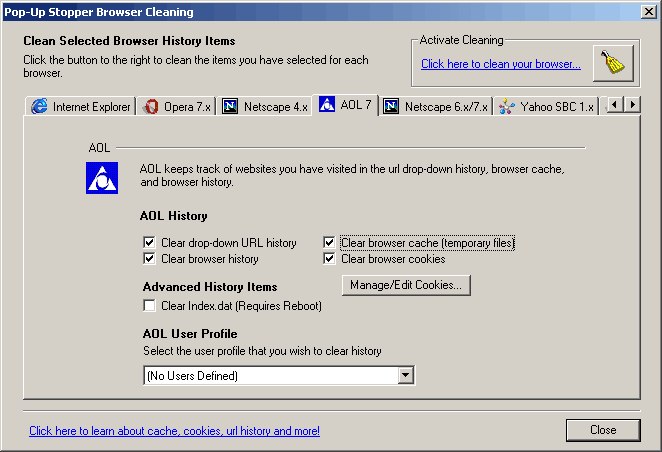Click the AOL History heading
This screenshot has width=662, height=452.
pyautogui.click(x=174, y=216)
